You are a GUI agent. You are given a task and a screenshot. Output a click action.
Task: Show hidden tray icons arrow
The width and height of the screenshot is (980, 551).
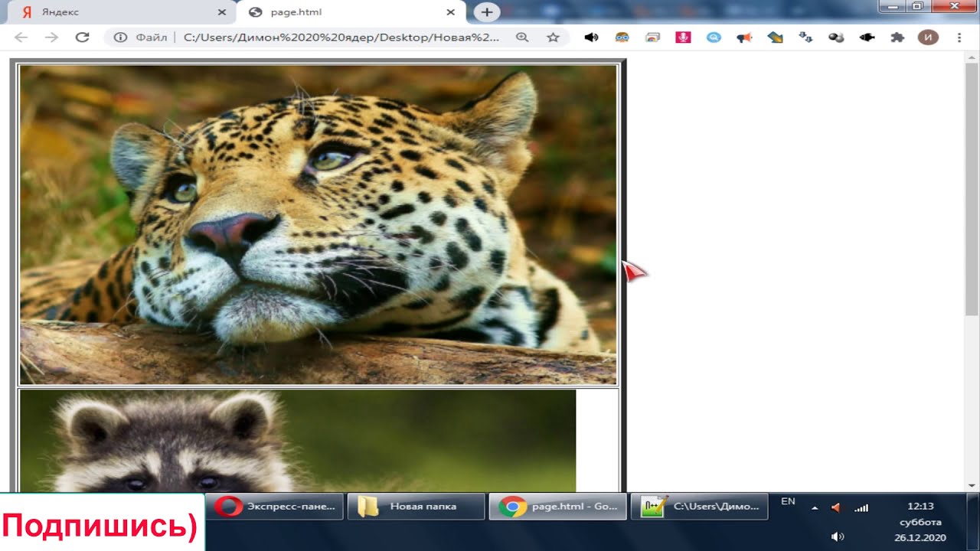(815, 507)
